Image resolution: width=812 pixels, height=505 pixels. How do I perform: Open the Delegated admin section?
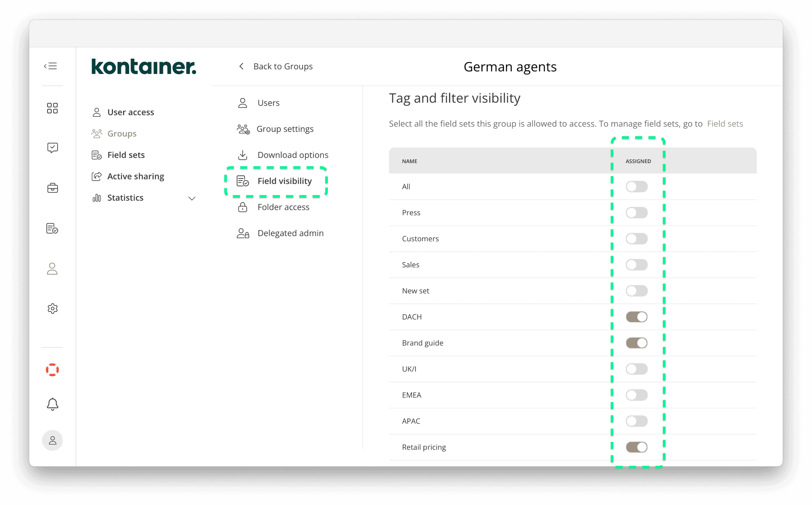point(290,233)
